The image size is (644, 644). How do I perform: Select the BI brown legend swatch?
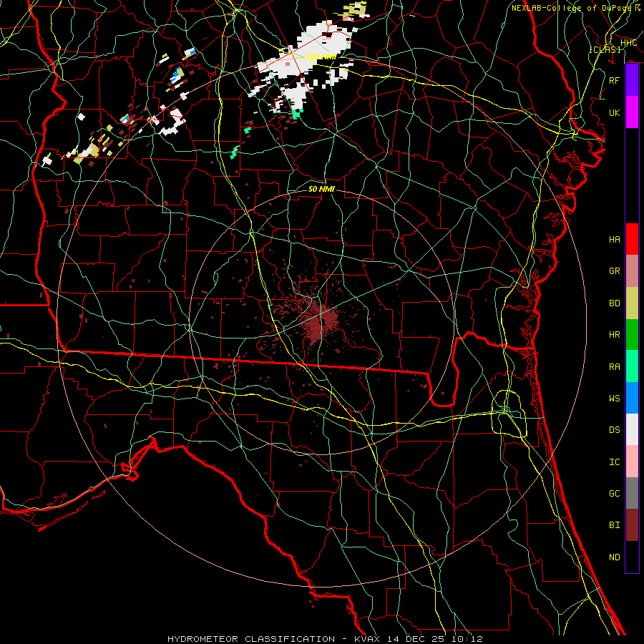pos(632,525)
